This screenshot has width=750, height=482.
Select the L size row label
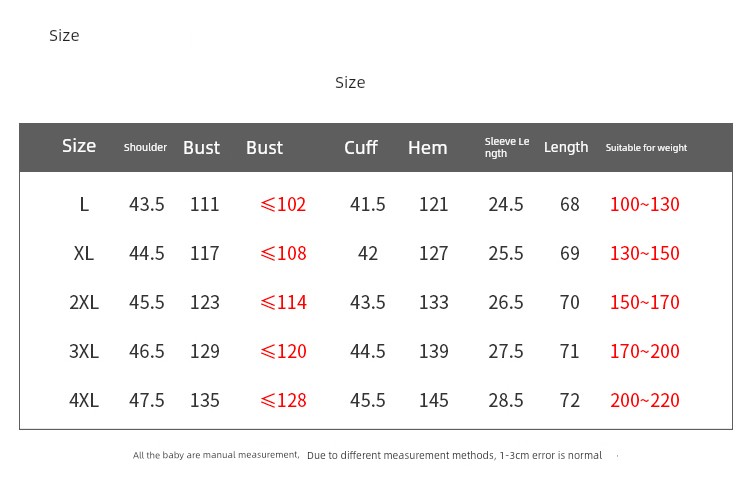84,204
